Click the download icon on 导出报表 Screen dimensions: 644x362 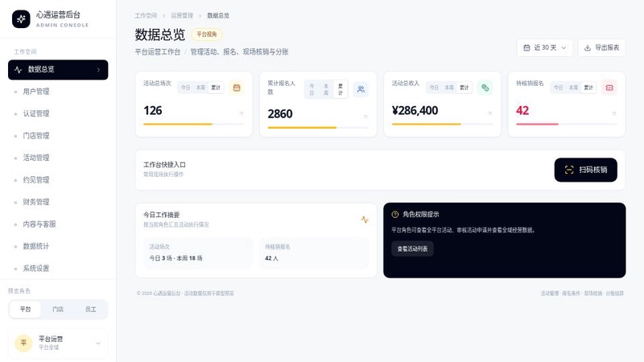tap(588, 48)
